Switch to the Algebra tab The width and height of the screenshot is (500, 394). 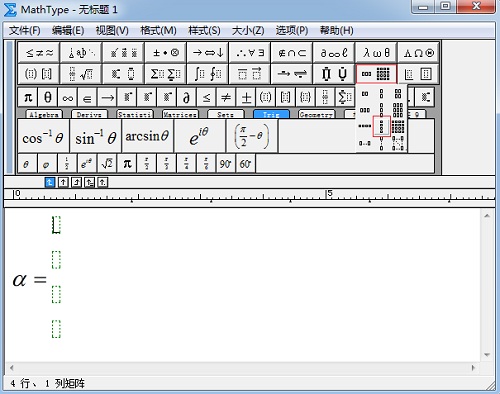click(x=44, y=114)
